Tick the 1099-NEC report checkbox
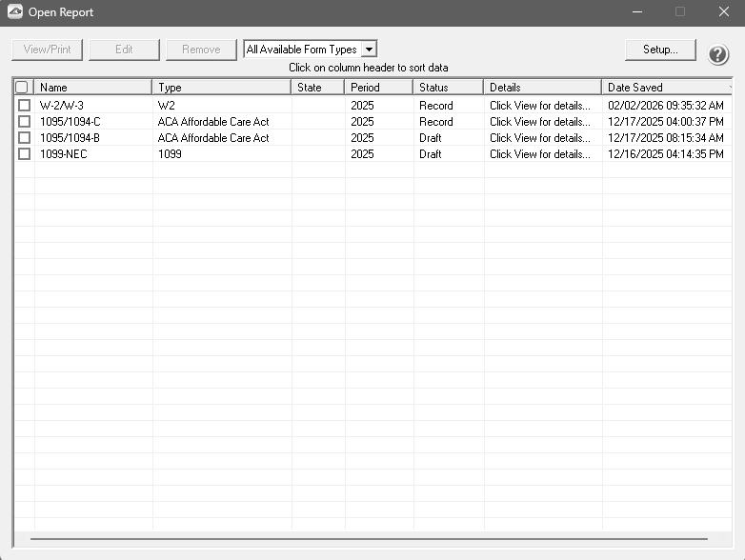Viewport: 745px width, 560px height. click(24, 154)
